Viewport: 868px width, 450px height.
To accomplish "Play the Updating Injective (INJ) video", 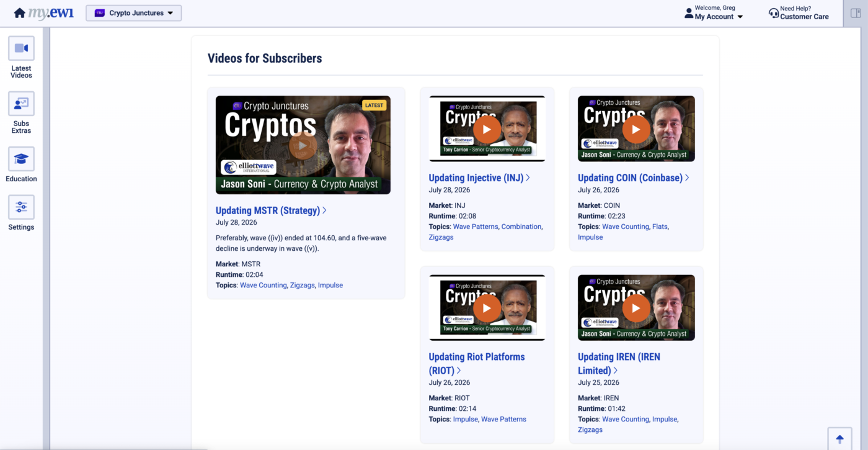I will [x=487, y=129].
